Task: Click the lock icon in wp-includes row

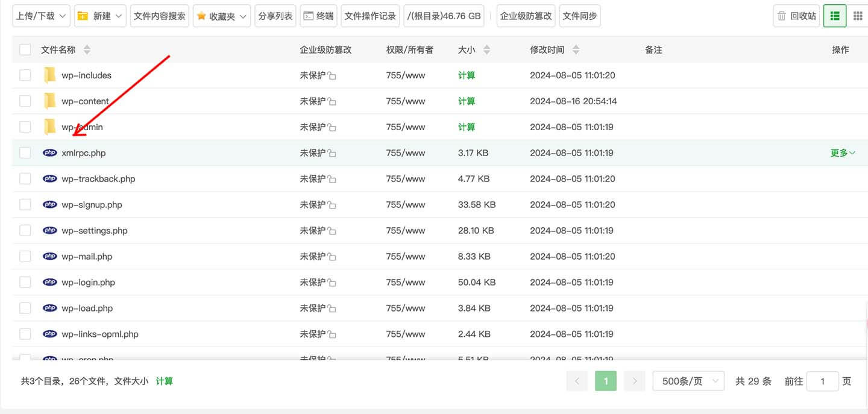Action: click(x=332, y=76)
